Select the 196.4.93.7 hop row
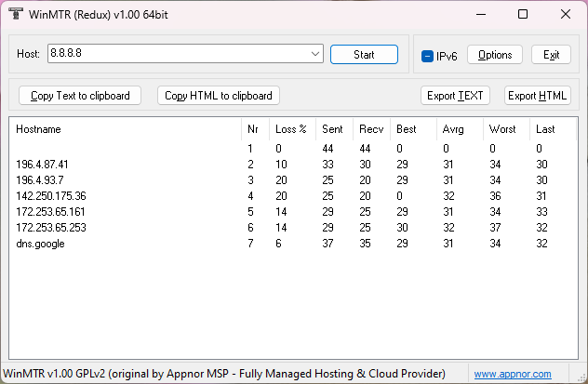Viewport: 588px width, 384px height. (x=293, y=180)
